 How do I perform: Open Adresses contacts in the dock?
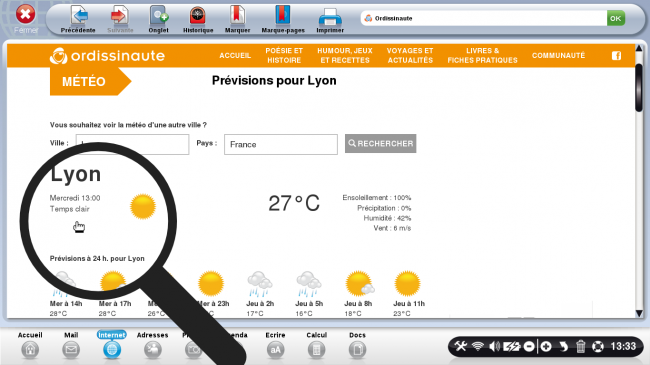point(153,345)
